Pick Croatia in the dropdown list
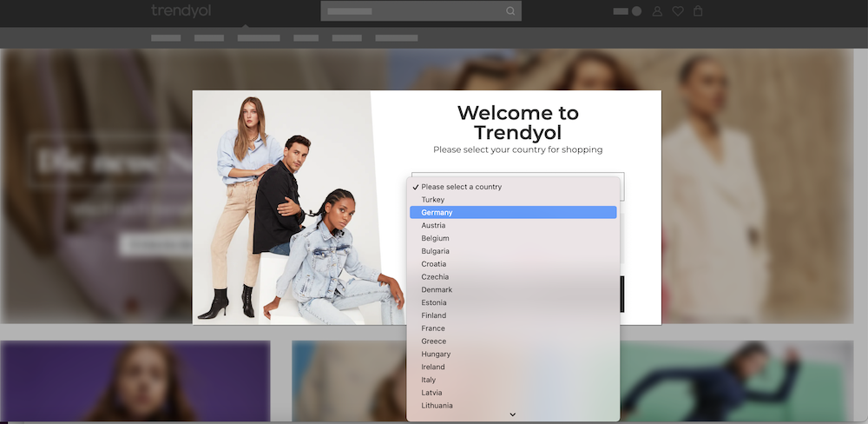Viewport: 868px width, 424px height. [513, 264]
